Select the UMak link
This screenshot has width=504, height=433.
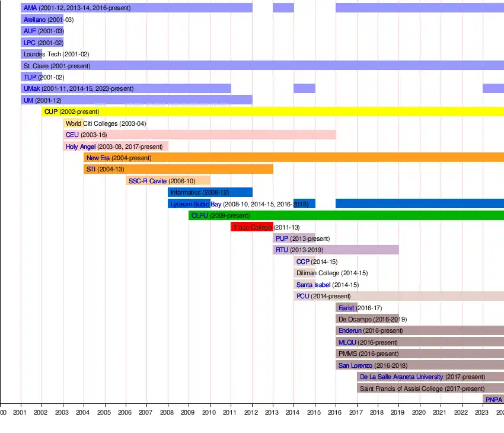click(x=31, y=88)
